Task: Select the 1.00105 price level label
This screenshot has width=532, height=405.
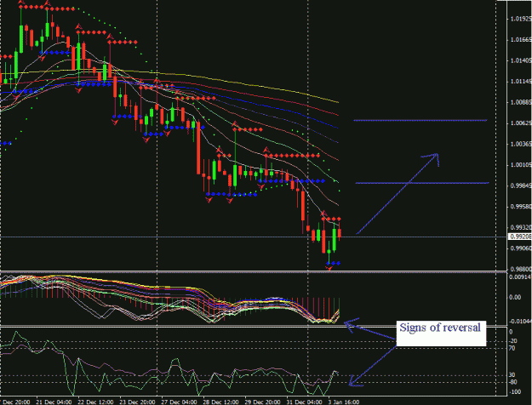Action: point(521,165)
